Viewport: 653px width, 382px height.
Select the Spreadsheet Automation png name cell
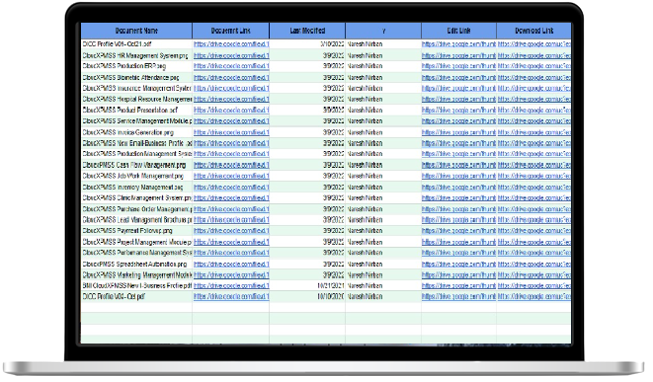(137, 264)
